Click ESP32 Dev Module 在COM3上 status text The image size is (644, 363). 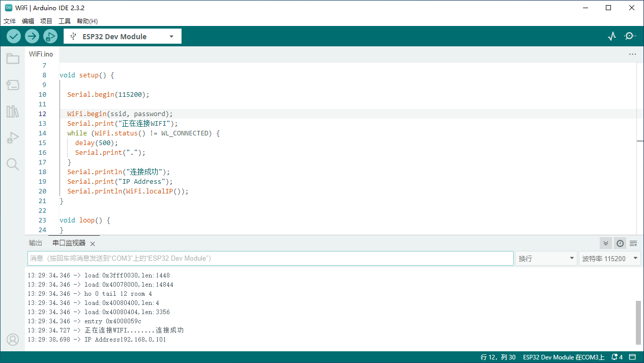tap(564, 357)
